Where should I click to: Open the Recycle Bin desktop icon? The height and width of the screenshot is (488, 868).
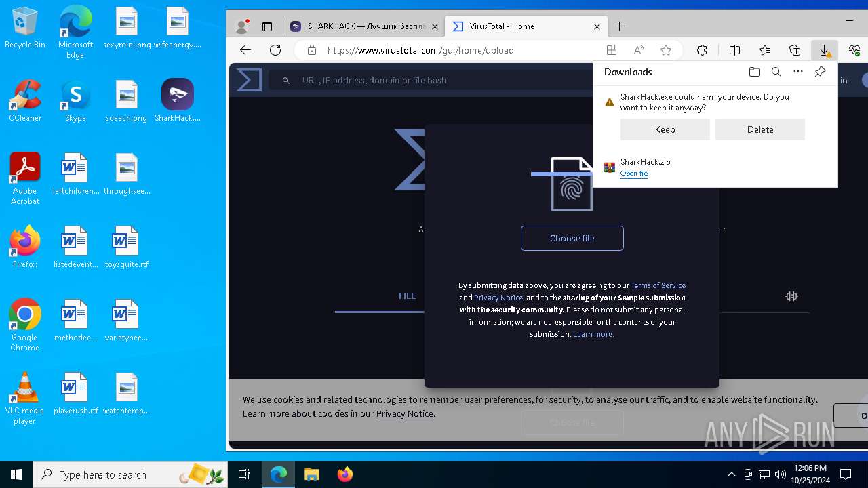point(25,28)
